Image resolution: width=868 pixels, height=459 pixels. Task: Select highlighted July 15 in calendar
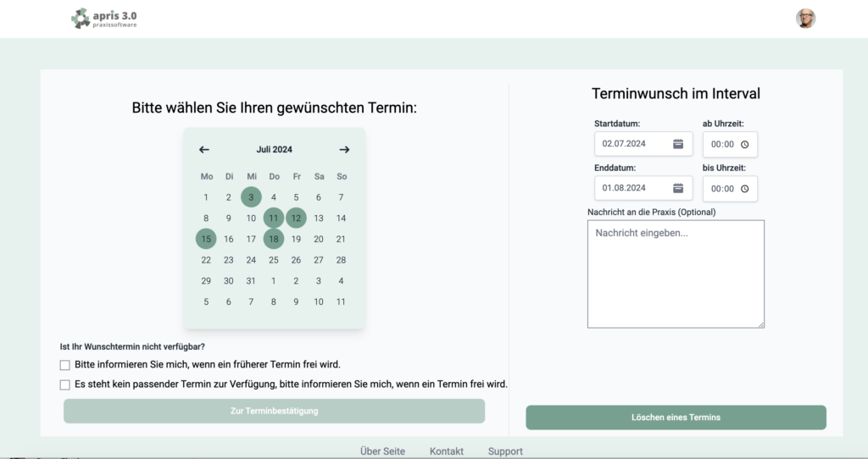coord(206,239)
